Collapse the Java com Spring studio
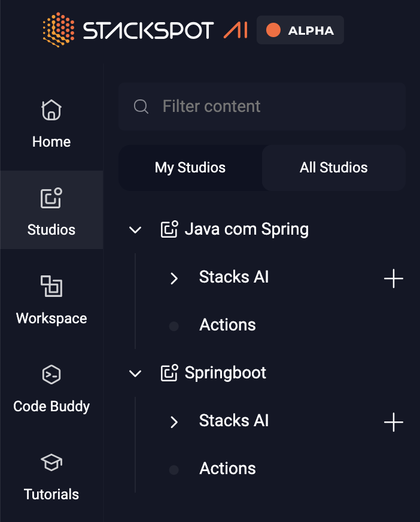The image size is (420, 522). click(135, 230)
